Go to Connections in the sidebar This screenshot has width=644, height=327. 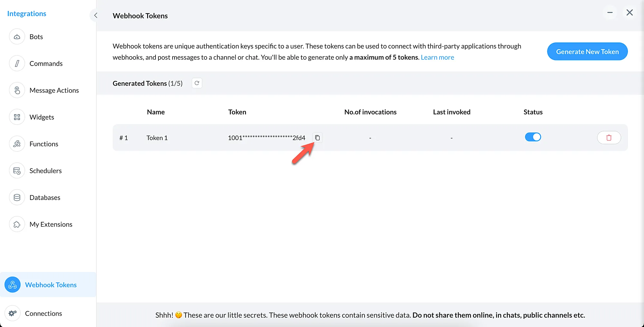pyautogui.click(x=43, y=313)
